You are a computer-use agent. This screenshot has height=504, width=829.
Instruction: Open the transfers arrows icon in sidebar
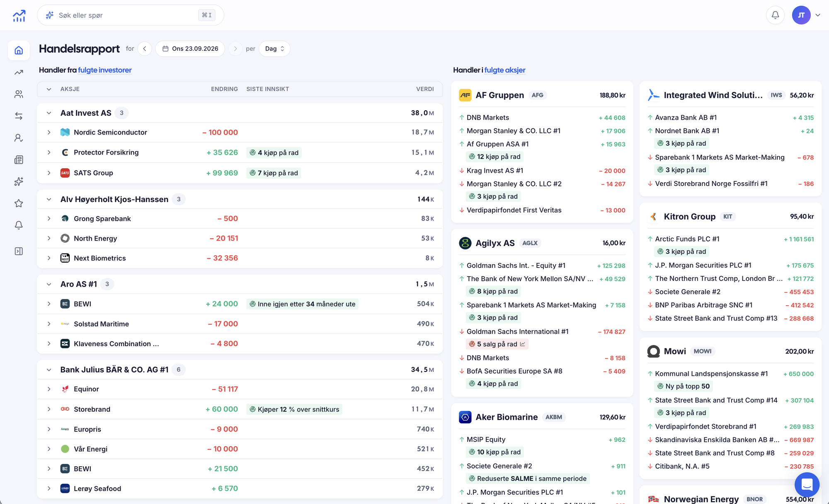(19, 116)
